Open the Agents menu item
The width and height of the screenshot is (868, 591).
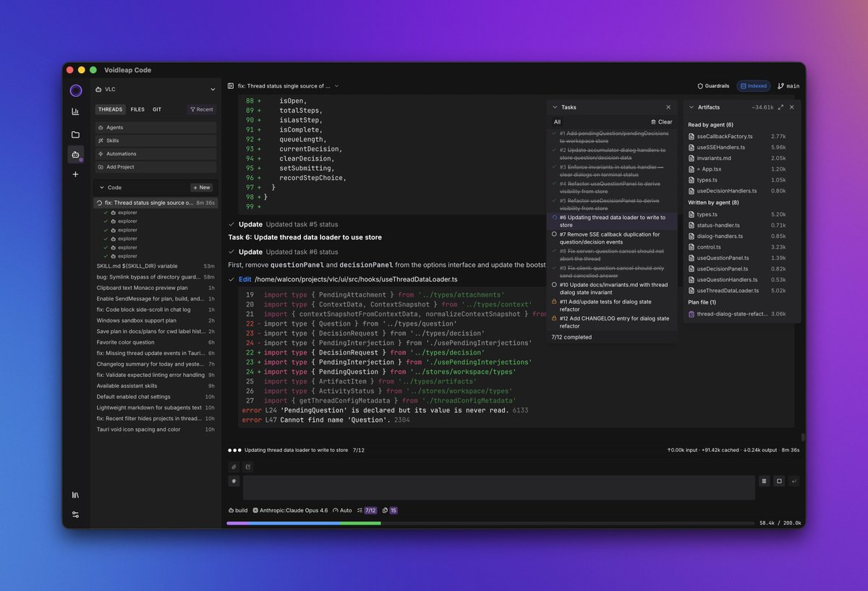click(156, 127)
